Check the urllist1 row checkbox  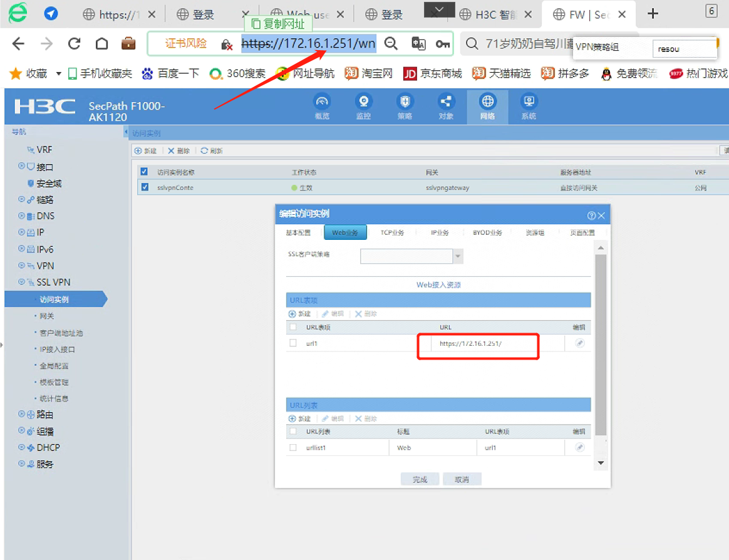pyautogui.click(x=293, y=447)
